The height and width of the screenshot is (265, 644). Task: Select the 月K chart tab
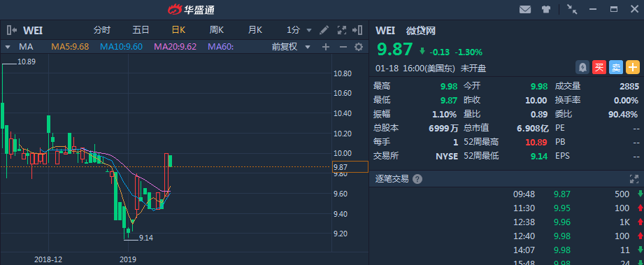click(x=255, y=30)
